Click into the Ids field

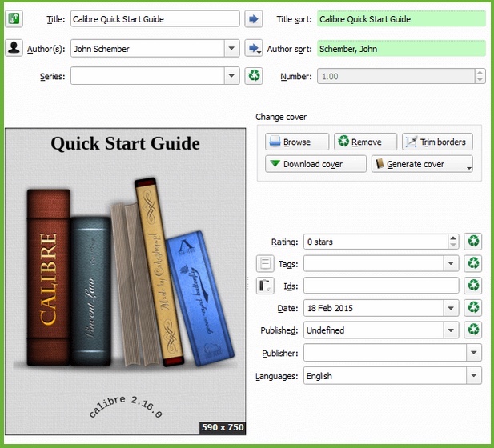point(381,286)
